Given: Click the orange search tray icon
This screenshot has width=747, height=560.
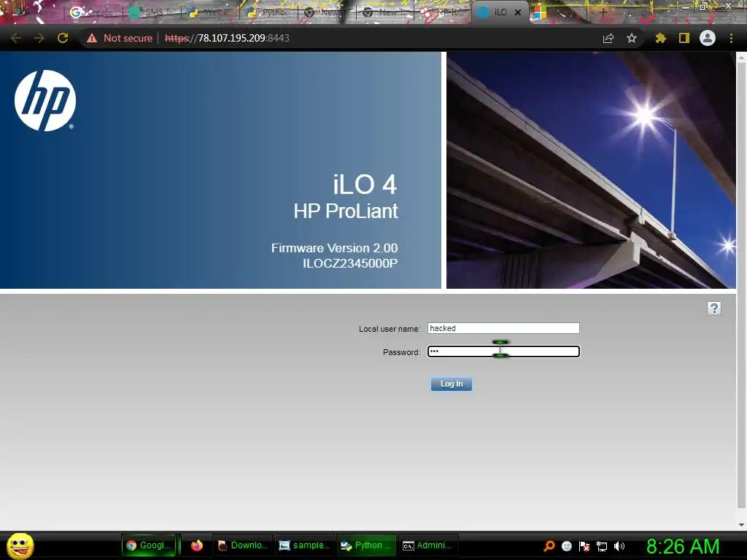Looking at the screenshot, I should (549, 546).
